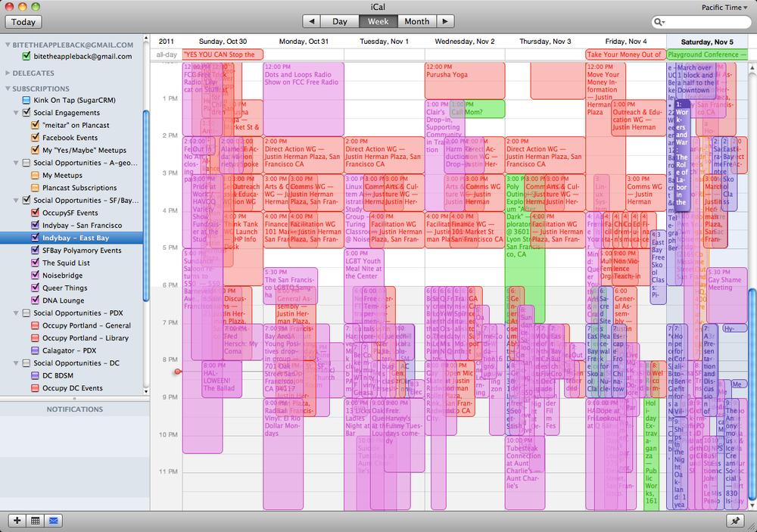Enable the Occupy Portland – General calendar
The height and width of the screenshot is (532, 757).
[x=35, y=325]
